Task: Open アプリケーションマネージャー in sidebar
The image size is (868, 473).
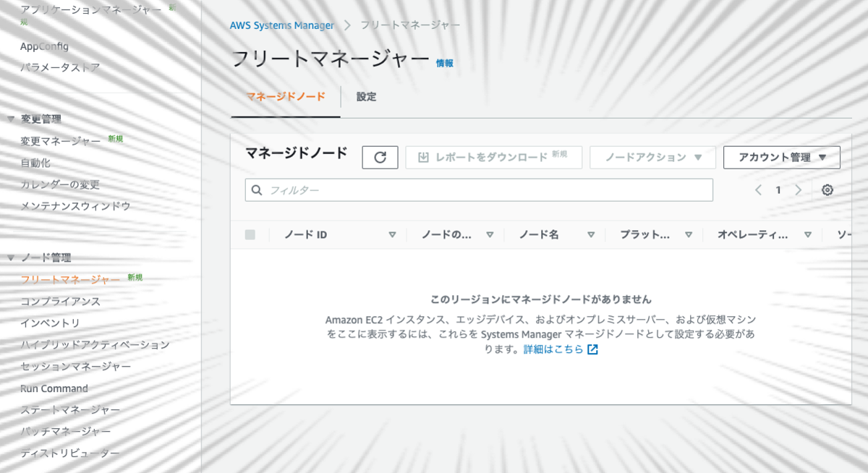Action: tap(91, 10)
